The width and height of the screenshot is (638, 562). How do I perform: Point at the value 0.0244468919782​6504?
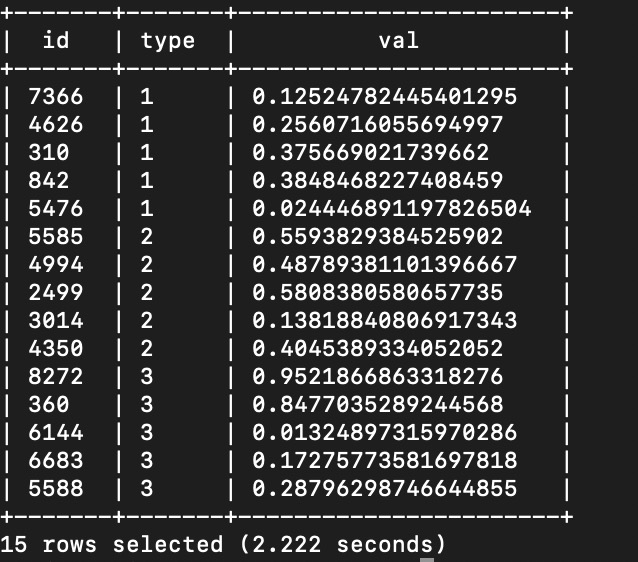point(391,209)
